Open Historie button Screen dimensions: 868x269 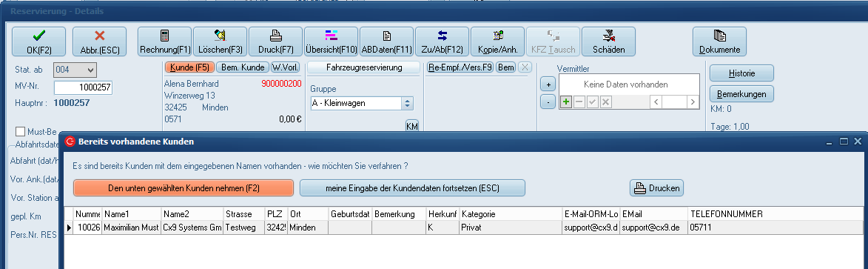click(x=741, y=73)
